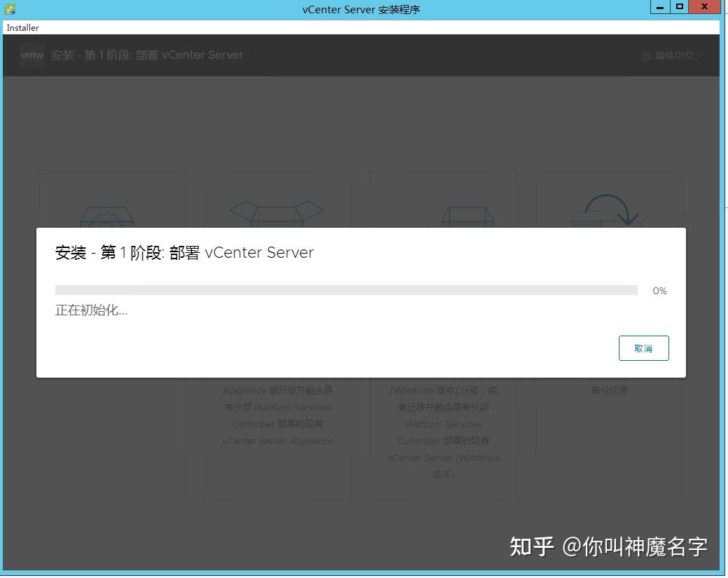This screenshot has height=578, width=728.
Task: Click the 取消 Cancel button
Action: (x=643, y=348)
